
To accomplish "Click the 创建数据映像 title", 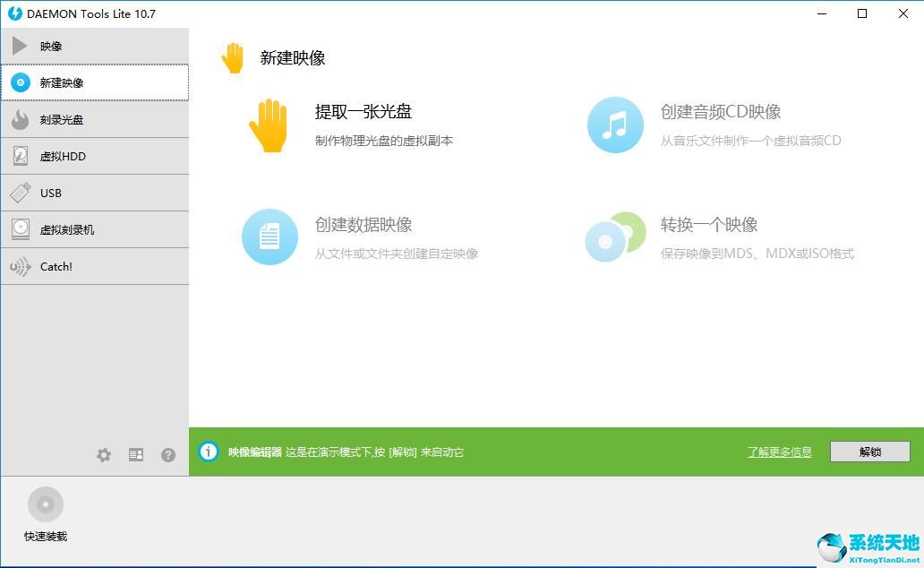I will (363, 225).
